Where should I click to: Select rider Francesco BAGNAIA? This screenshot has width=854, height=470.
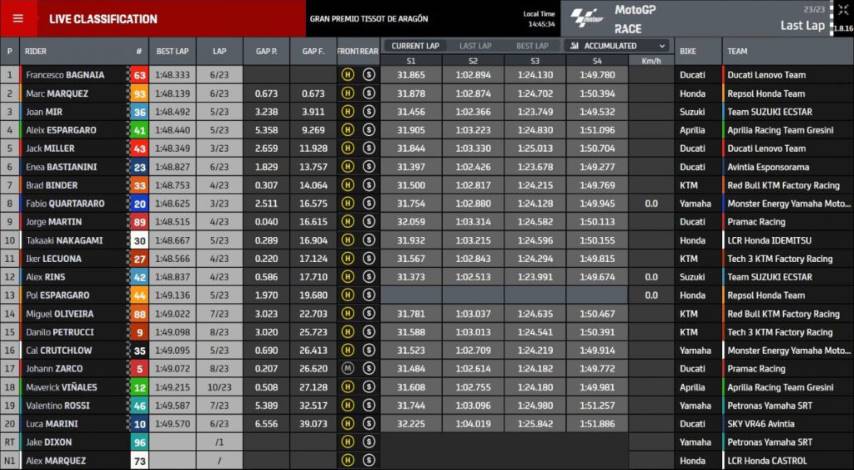(x=65, y=75)
